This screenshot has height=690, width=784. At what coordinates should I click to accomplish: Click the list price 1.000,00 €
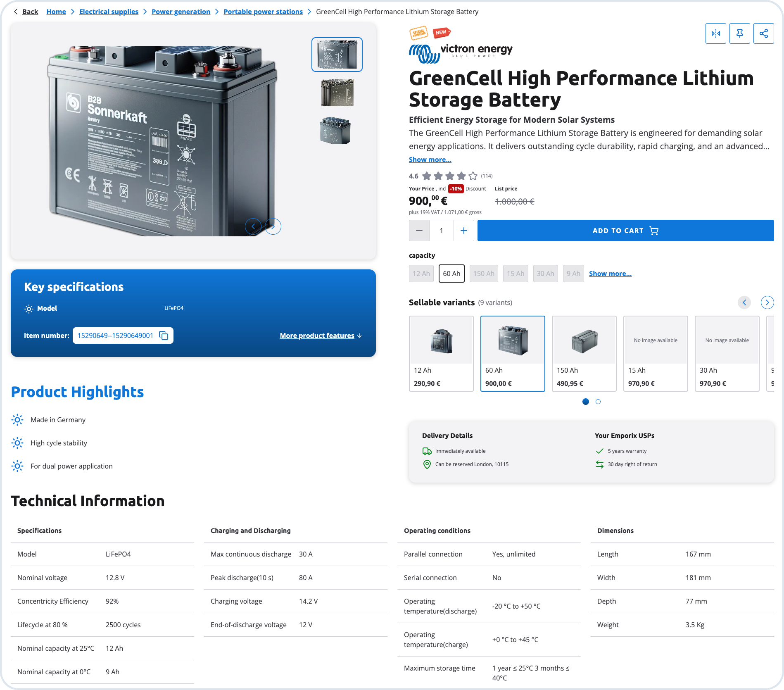point(515,202)
